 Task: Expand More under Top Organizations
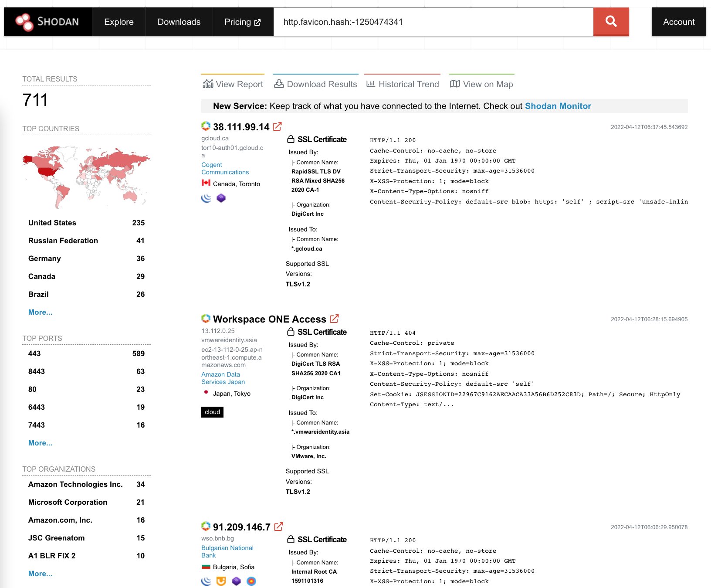[x=40, y=574]
